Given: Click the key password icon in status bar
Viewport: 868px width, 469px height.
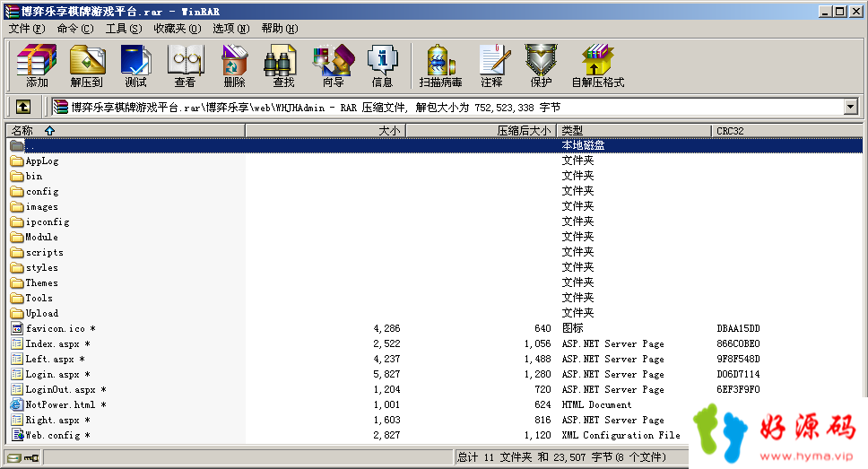Looking at the screenshot, I should [31, 457].
